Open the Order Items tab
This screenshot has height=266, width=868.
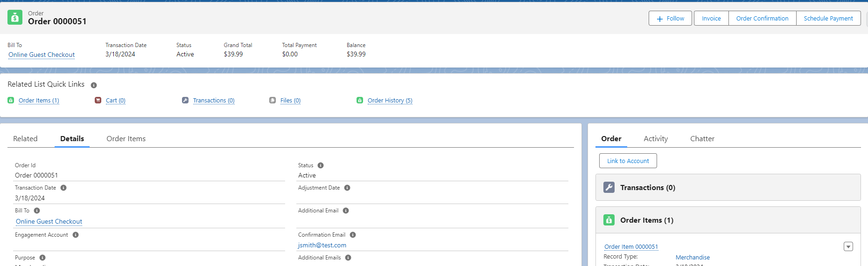[126, 139]
